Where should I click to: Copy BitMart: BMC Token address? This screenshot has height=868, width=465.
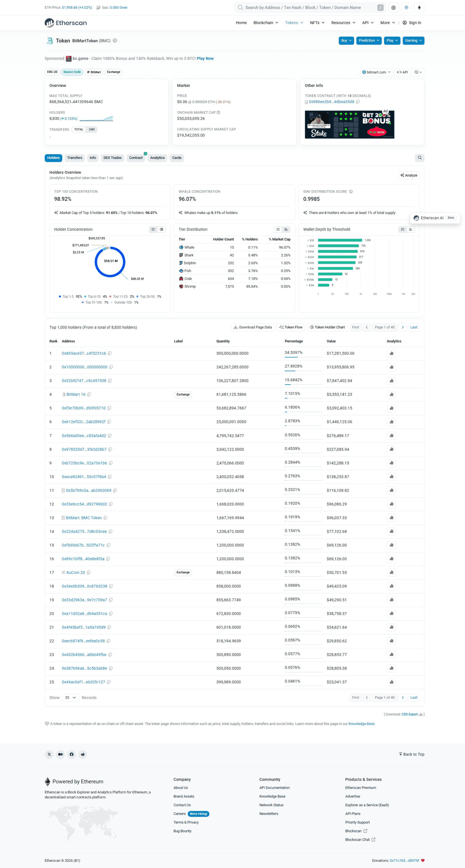pyautogui.click(x=105, y=518)
